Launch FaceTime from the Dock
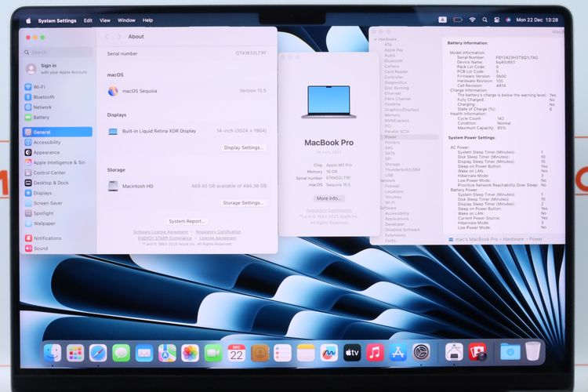This screenshot has height=392, width=588. 213,353
